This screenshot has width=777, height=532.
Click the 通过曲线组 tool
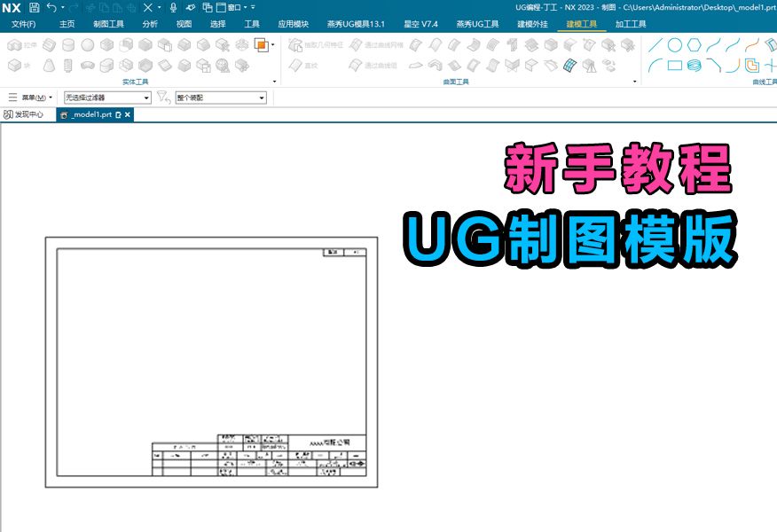pyautogui.click(x=353, y=64)
